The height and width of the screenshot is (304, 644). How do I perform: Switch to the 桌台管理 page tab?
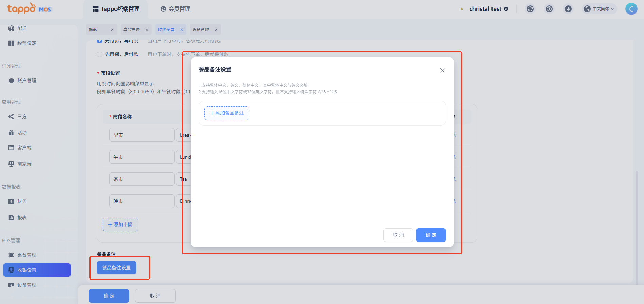[x=131, y=30]
